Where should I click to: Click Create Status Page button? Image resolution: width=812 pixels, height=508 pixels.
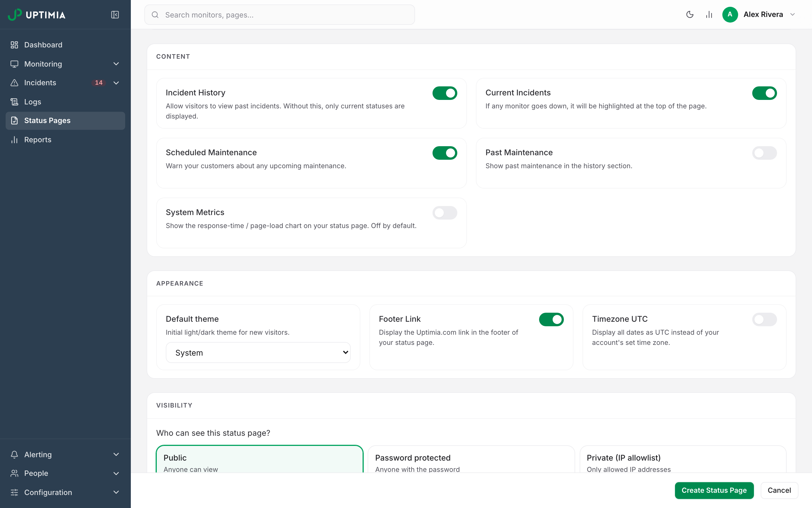pyautogui.click(x=714, y=491)
